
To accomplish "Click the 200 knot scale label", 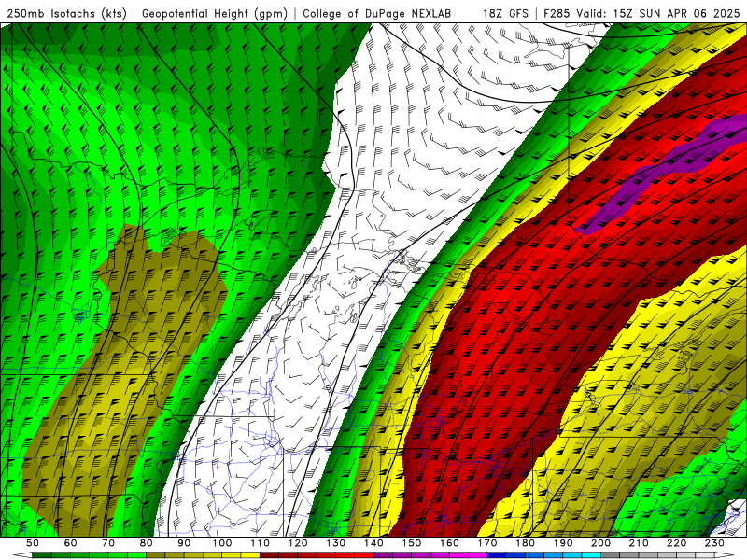I will [600, 543].
